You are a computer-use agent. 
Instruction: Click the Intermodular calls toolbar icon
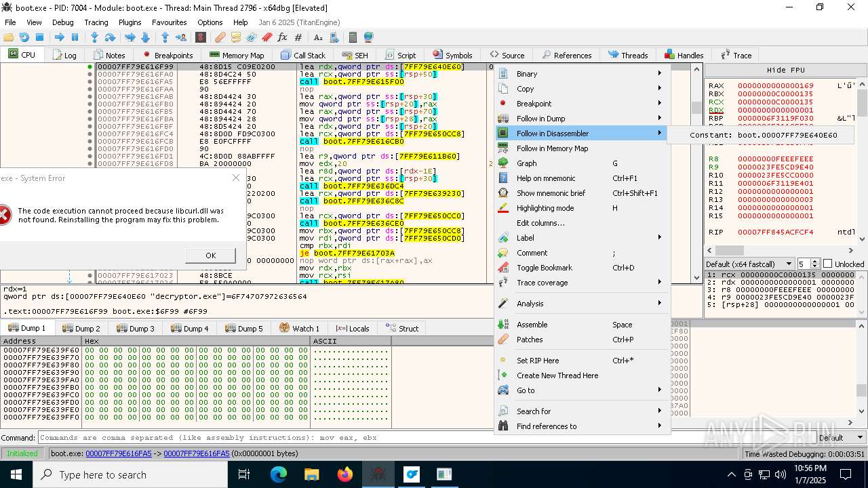pos(333,37)
